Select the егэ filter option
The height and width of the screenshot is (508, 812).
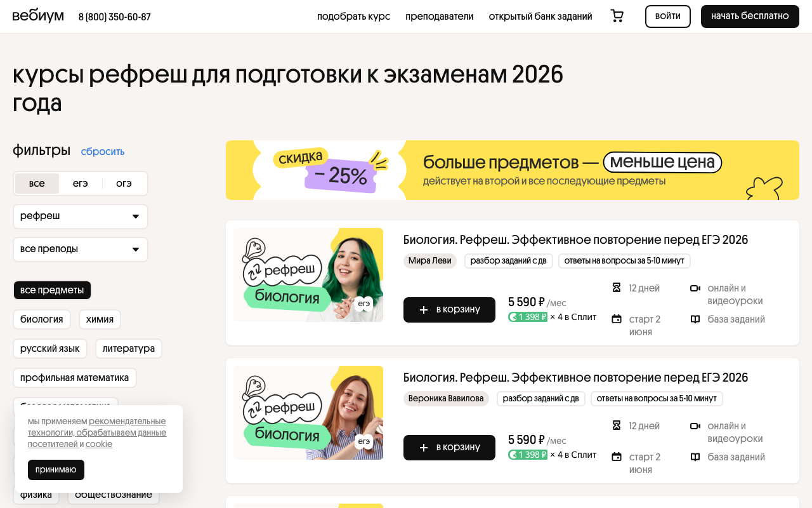81,183
